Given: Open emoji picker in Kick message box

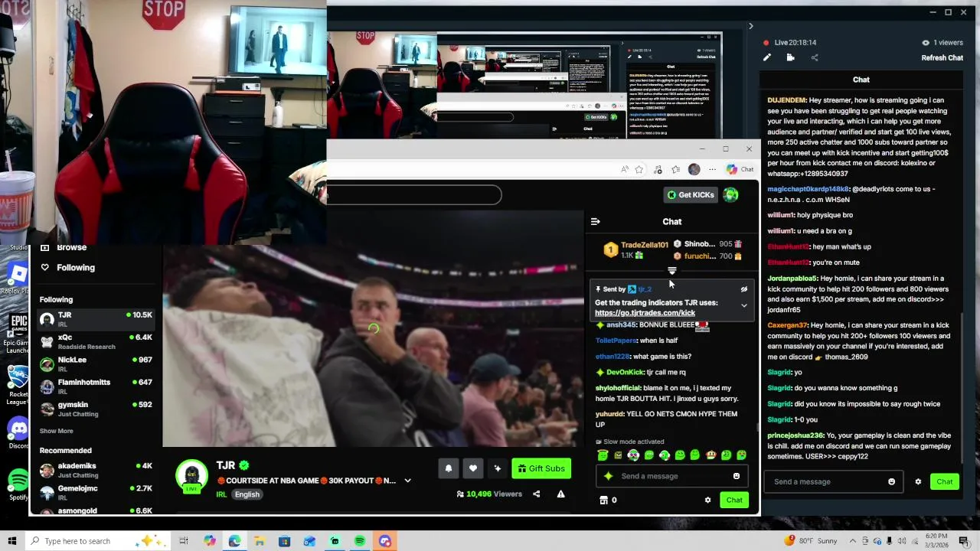Looking at the screenshot, I should 737,476.
